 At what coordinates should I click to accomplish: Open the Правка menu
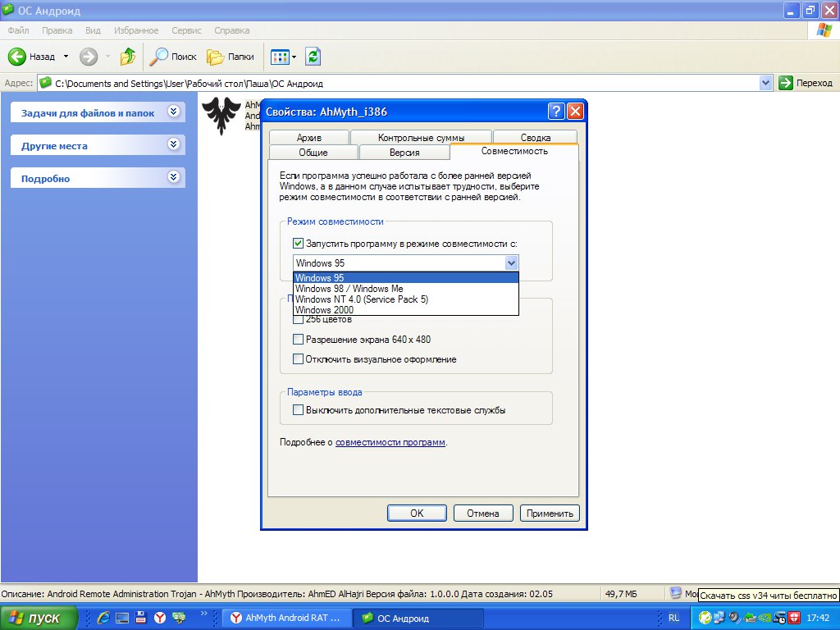[x=57, y=30]
